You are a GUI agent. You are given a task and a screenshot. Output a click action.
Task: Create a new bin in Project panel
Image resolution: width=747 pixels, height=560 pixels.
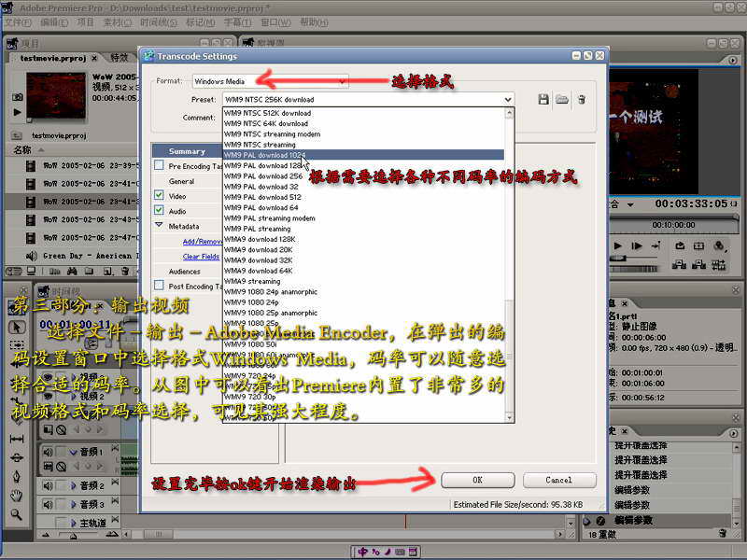pos(89,272)
